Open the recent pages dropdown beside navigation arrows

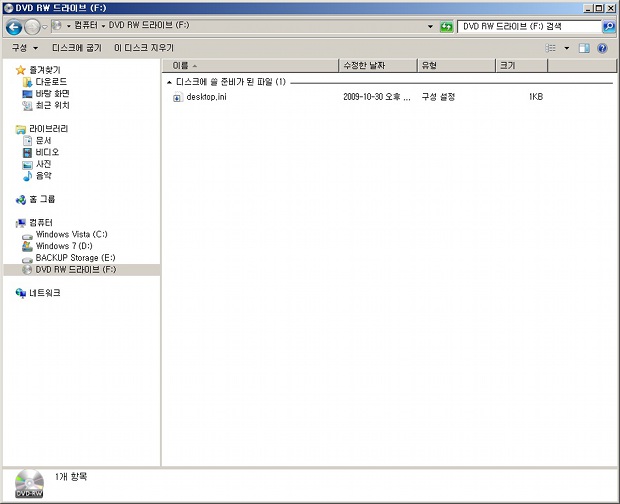45,27
